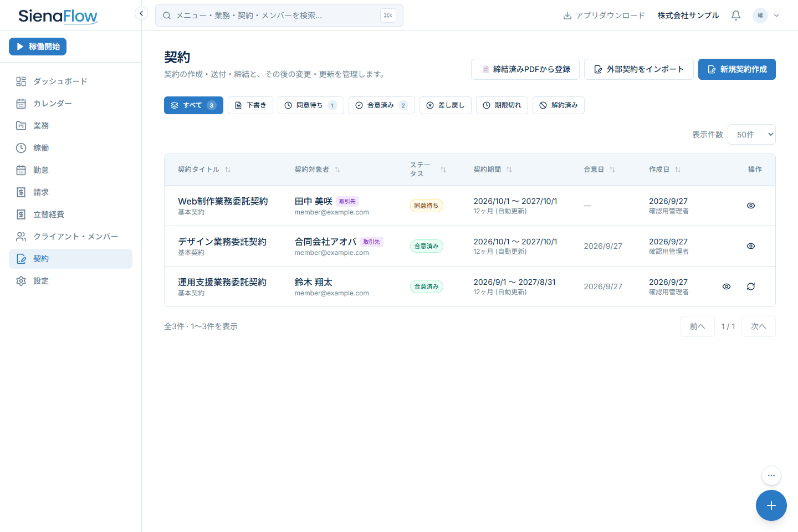Open 稼働 in sidebar
The image size is (798, 532).
pyautogui.click(x=70, y=148)
